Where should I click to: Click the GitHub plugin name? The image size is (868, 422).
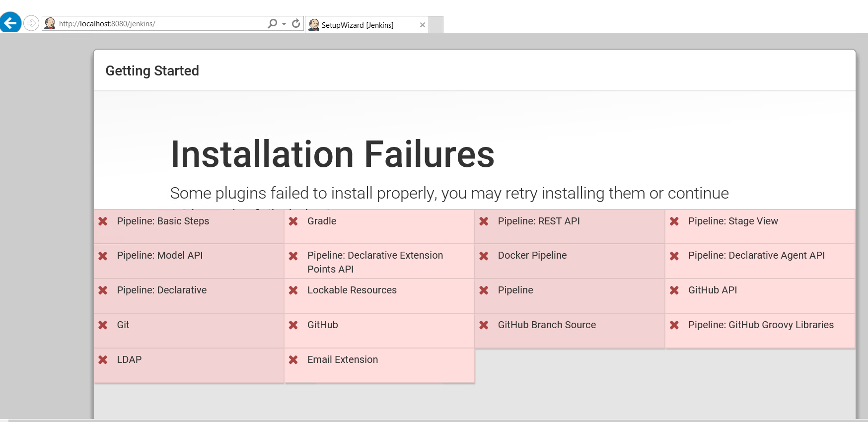point(323,325)
